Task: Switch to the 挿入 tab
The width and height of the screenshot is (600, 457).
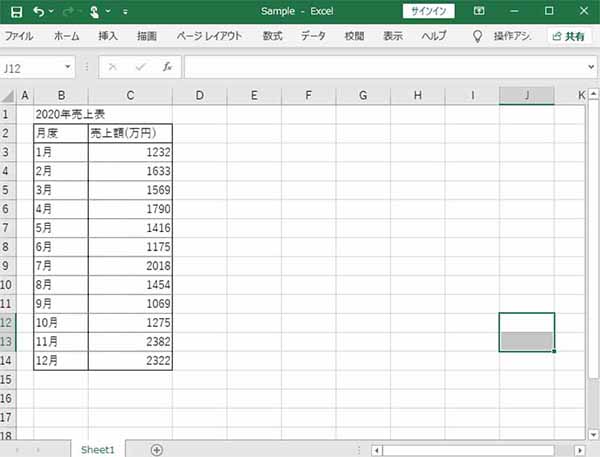Action: click(x=108, y=36)
